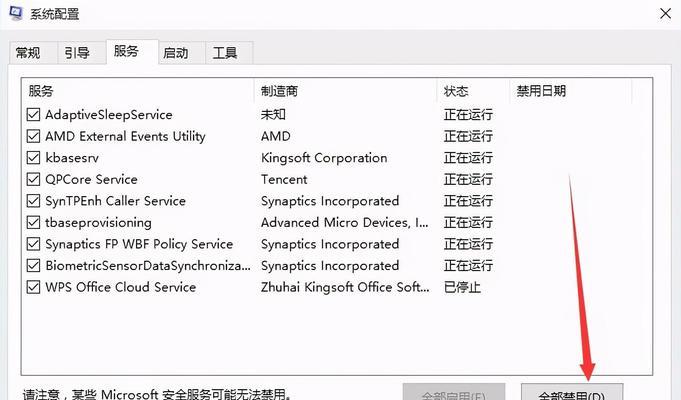Uncheck the AdaptiveSleepService checkbox
Image resolution: width=681 pixels, height=400 pixels.
click(x=34, y=115)
